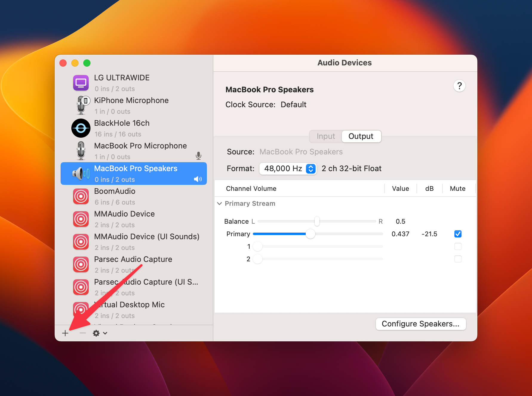Select the BlackHole 16ch device icon
Image resolution: width=532 pixels, height=396 pixels.
click(81, 128)
